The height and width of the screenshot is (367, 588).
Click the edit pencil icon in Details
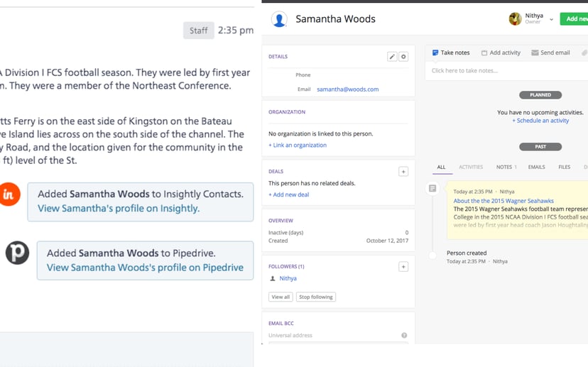tap(391, 57)
